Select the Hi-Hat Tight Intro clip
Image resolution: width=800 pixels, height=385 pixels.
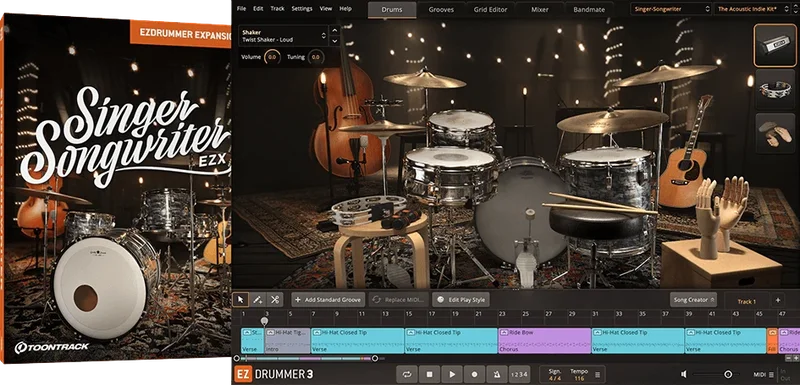[x=287, y=341]
